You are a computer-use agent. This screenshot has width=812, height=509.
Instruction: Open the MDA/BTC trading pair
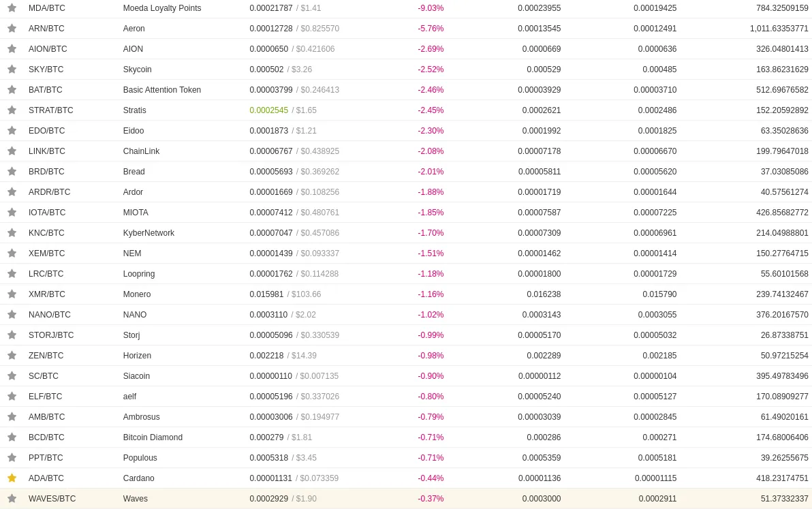tap(46, 7)
